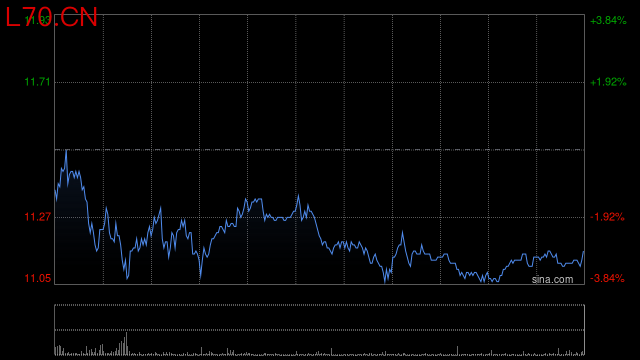Image resolution: width=640 pixels, height=360 pixels.
Task: Click the -3.84% percent label
Action: click(x=607, y=278)
